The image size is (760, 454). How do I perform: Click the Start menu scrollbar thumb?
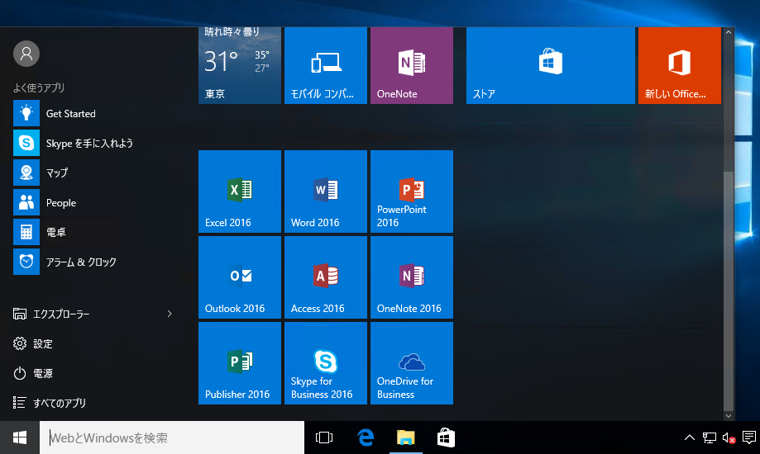tap(728, 291)
